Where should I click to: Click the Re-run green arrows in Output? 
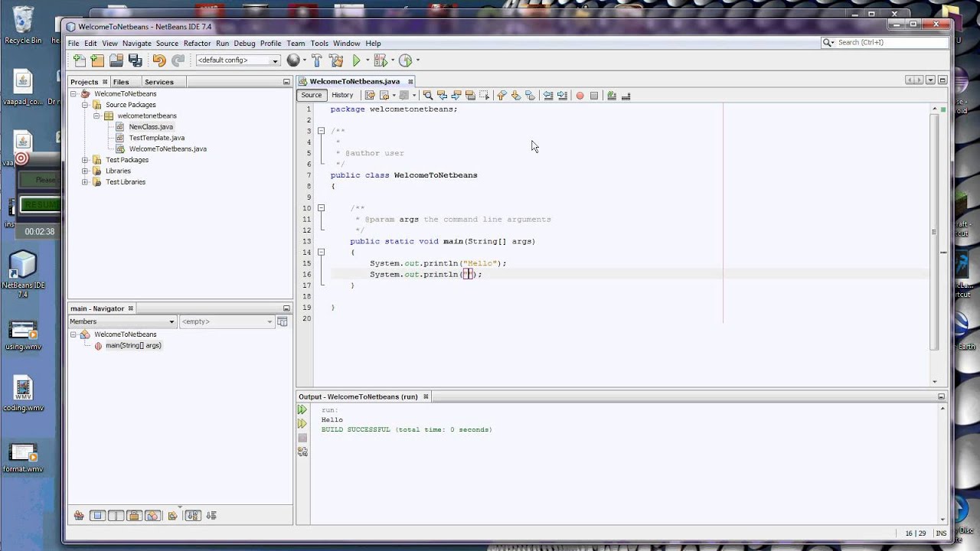point(302,410)
